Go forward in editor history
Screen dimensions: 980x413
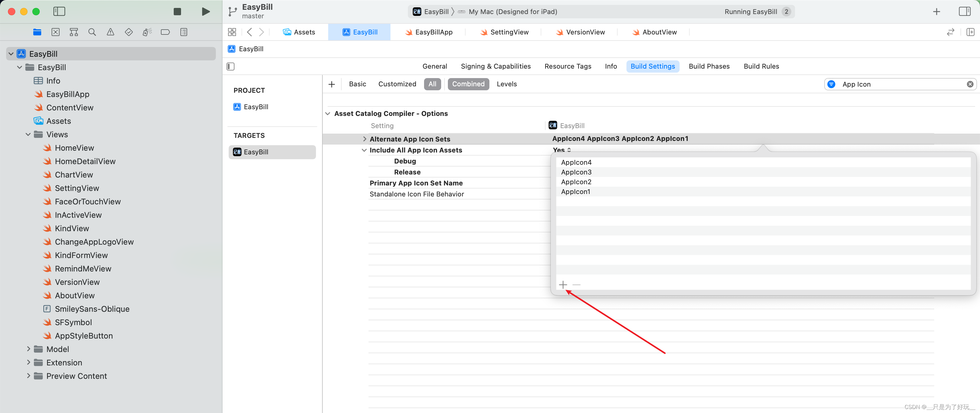point(261,32)
